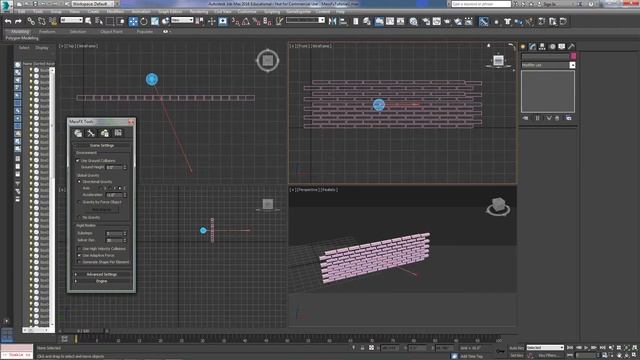Image resolution: width=640 pixels, height=360 pixels.
Task: Select the Z gravity axis radio
Action: [120, 188]
